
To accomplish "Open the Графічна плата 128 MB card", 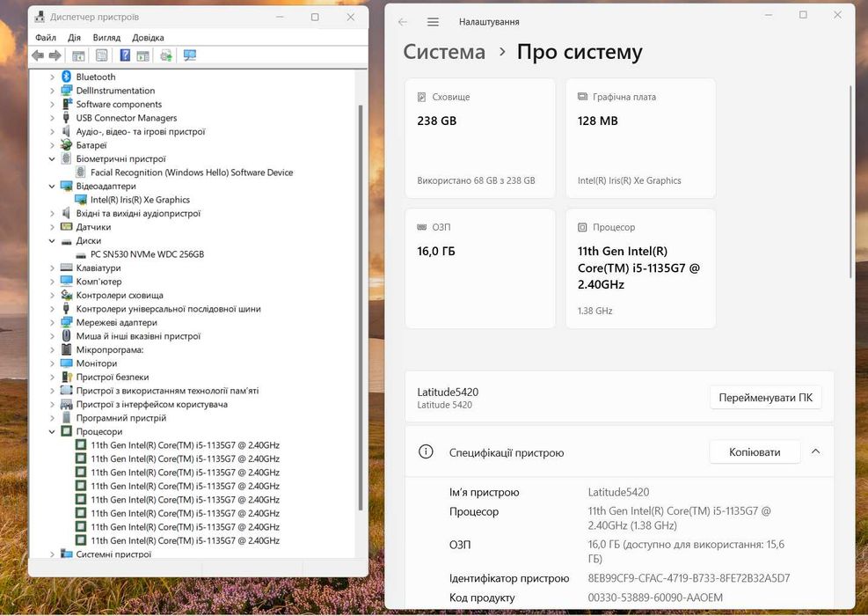I will (640, 138).
